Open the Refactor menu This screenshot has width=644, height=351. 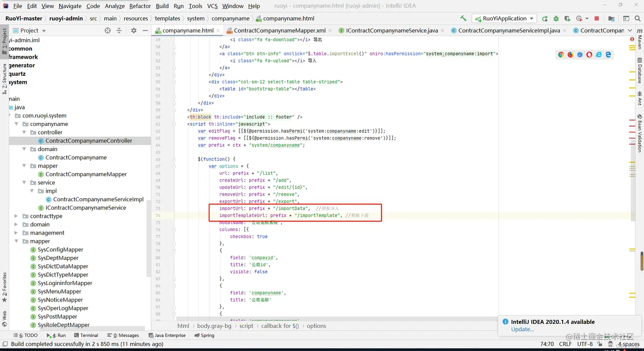pos(140,6)
